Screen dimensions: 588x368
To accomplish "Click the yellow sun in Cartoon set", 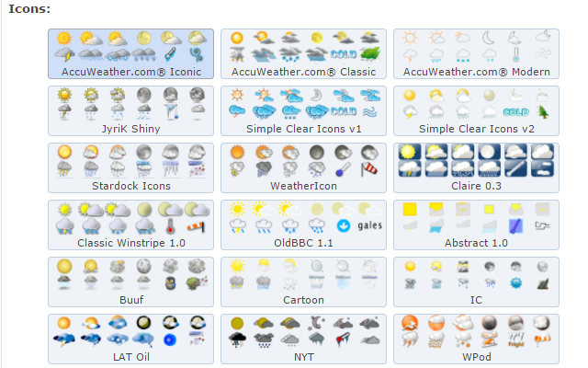I will [x=237, y=266].
